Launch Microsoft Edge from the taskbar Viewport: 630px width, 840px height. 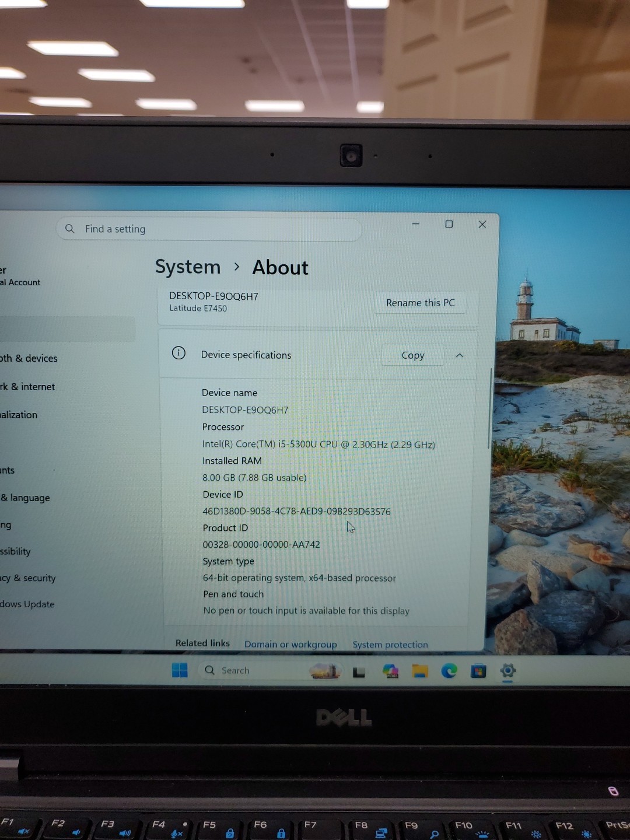point(449,671)
